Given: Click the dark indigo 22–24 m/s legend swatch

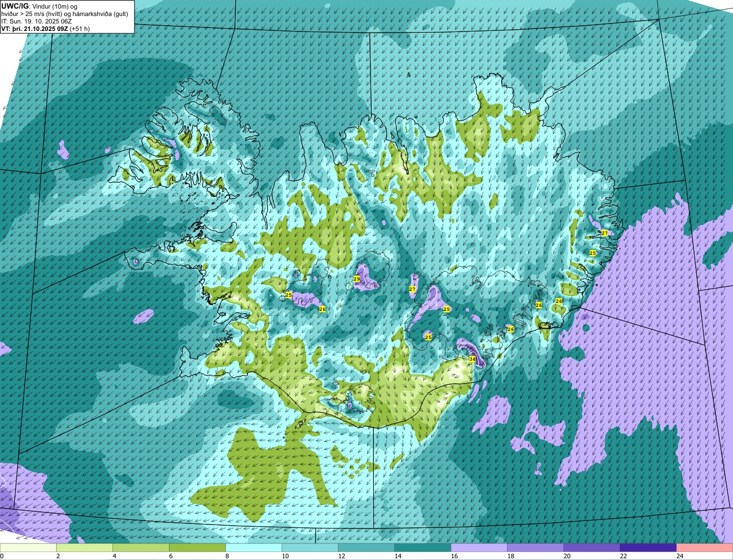Looking at the screenshot, I should pyautogui.click(x=648, y=547).
